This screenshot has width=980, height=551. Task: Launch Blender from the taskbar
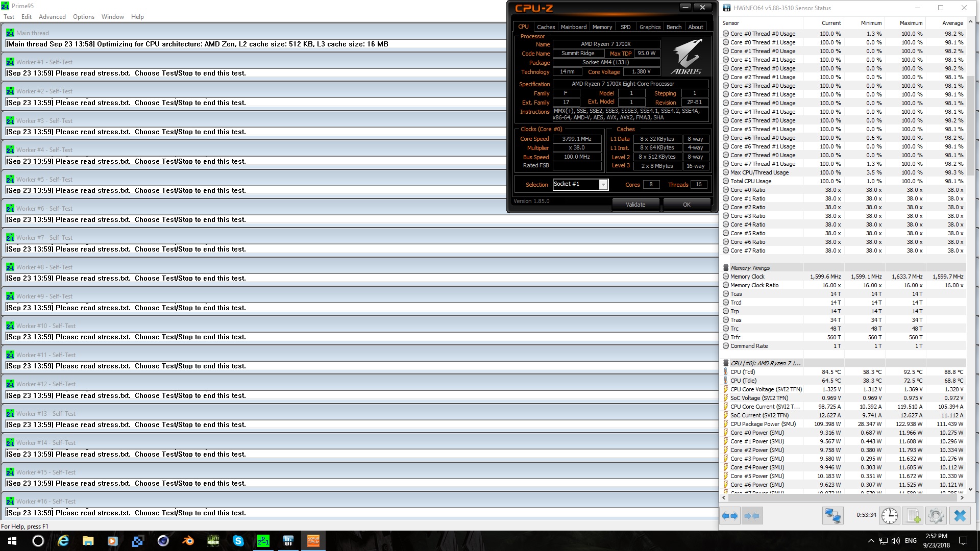pyautogui.click(x=188, y=541)
